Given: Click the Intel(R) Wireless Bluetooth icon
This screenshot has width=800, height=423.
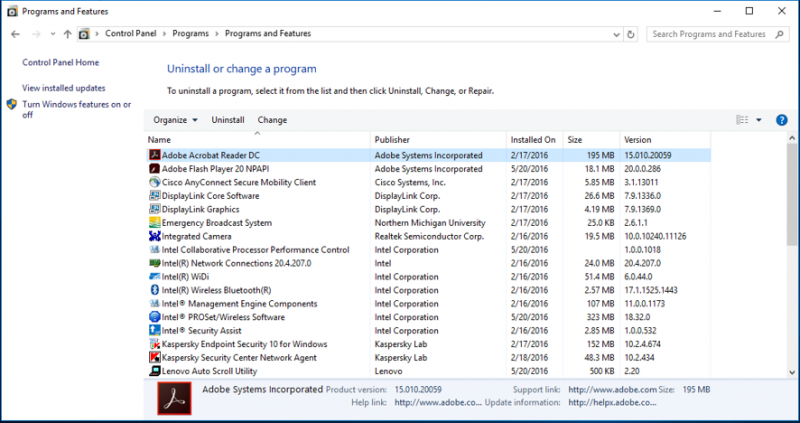Looking at the screenshot, I should point(155,290).
